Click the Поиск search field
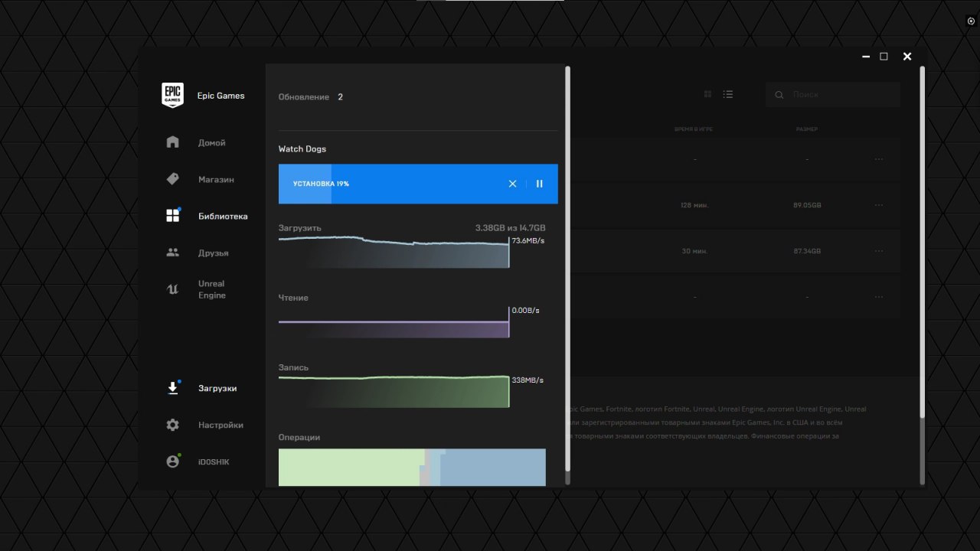This screenshot has width=980, height=551. click(x=833, y=95)
